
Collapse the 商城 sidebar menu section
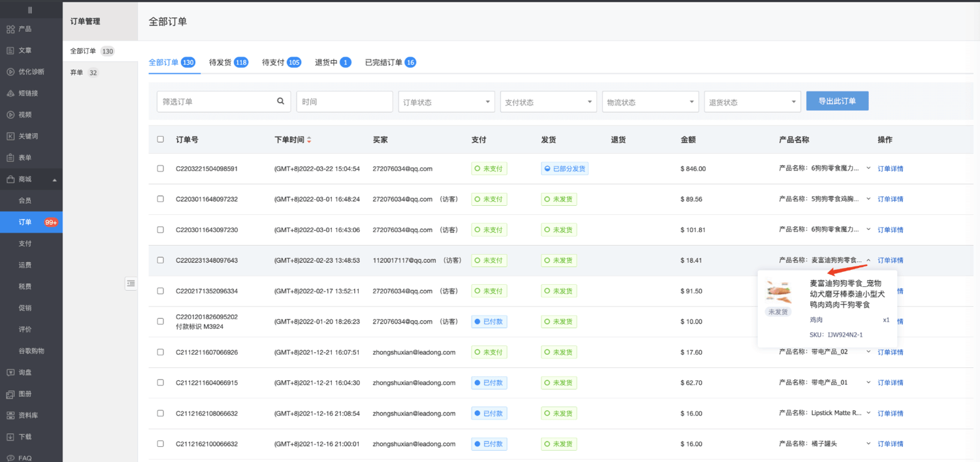pos(54,180)
